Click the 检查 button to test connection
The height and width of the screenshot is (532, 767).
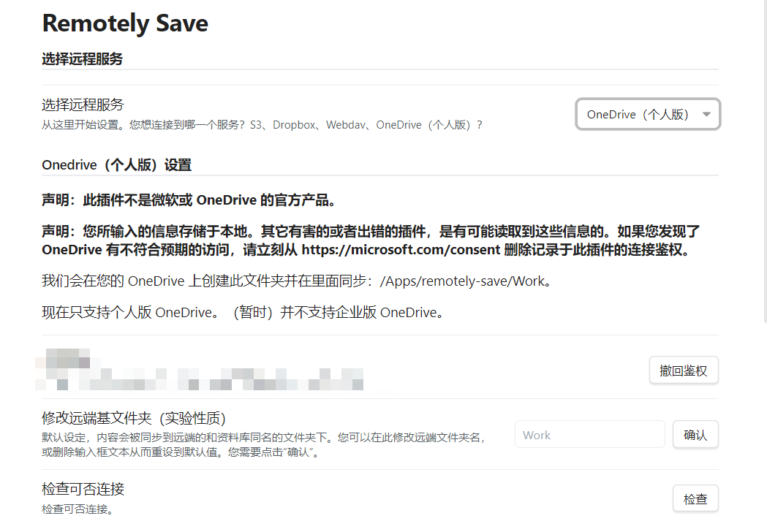pos(695,498)
